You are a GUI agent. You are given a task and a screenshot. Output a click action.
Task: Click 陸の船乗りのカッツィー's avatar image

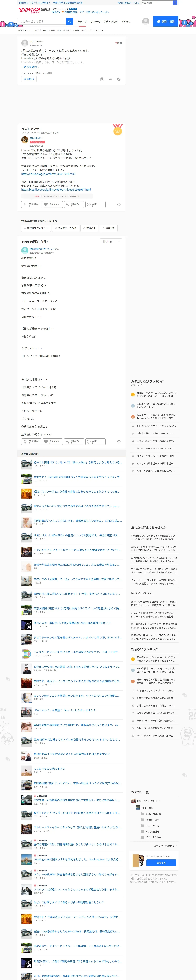tap(25, 251)
